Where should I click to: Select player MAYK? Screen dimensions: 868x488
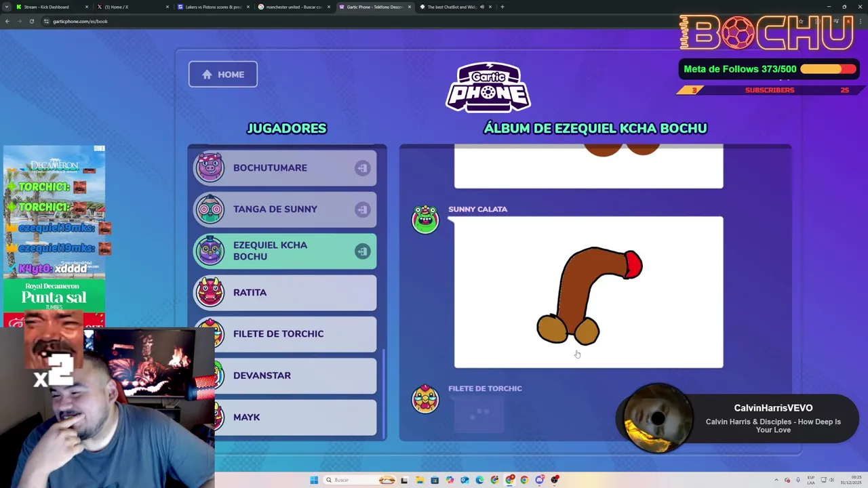(x=285, y=417)
